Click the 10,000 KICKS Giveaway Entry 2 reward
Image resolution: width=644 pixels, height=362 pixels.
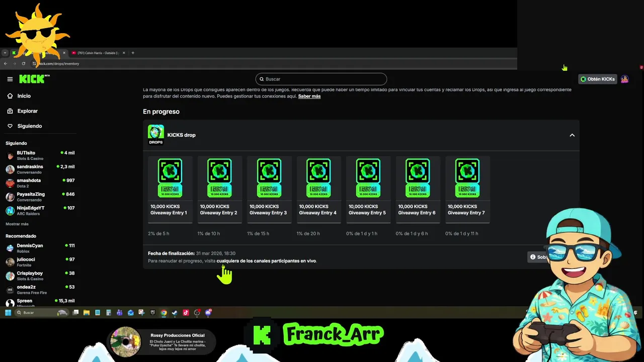point(219,189)
